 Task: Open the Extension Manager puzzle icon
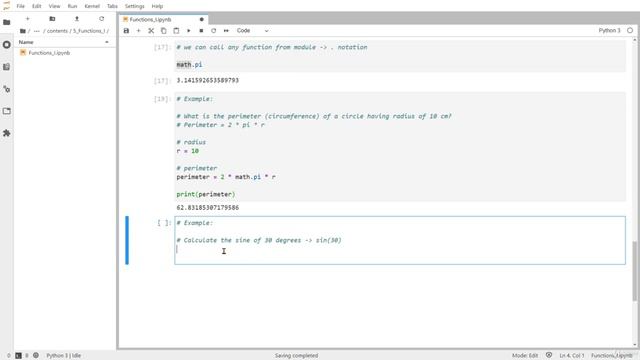point(7,133)
